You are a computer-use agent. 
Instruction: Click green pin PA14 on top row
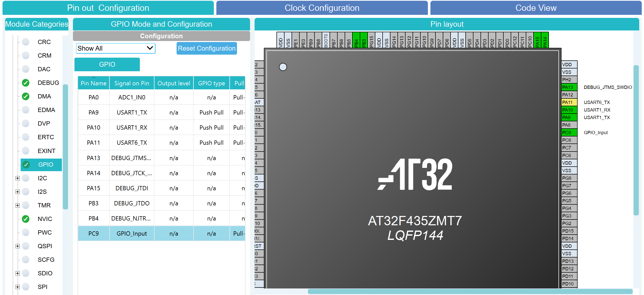pos(545,40)
